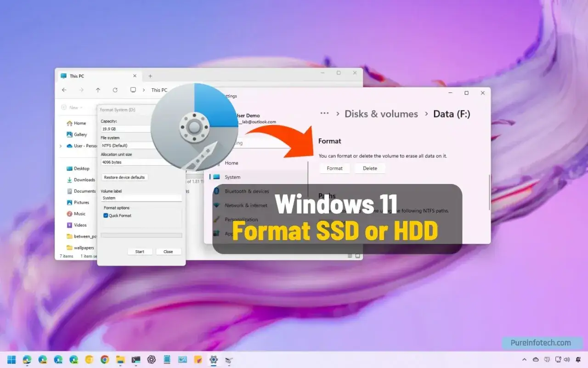Open the Windows Start menu
588x368 pixels.
[11, 360]
